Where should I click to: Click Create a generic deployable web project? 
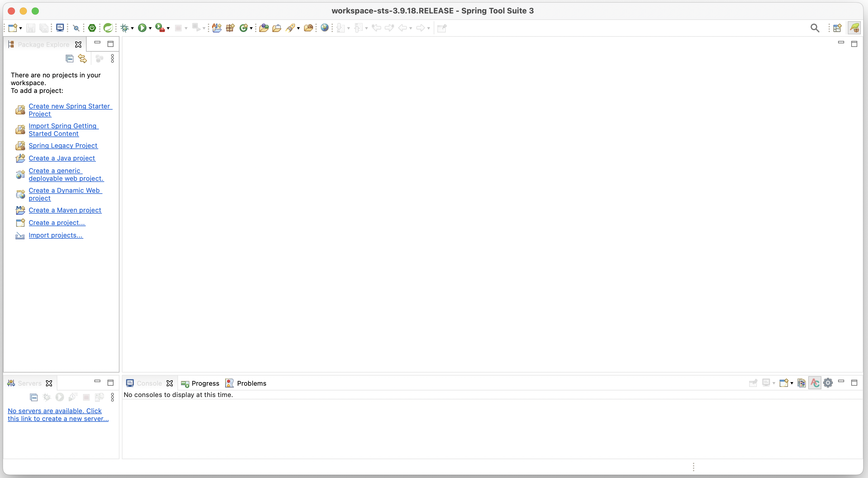point(66,174)
